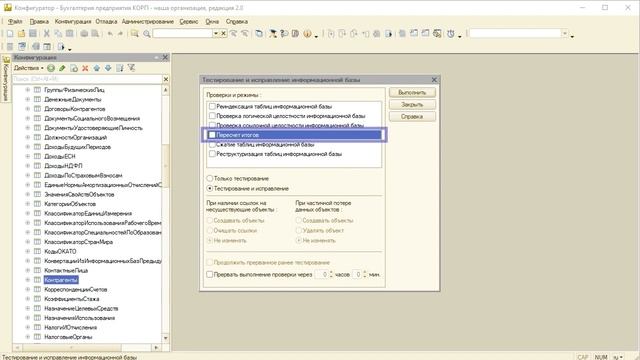Click the timer clock toolbar icon

[x=451, y=34]
